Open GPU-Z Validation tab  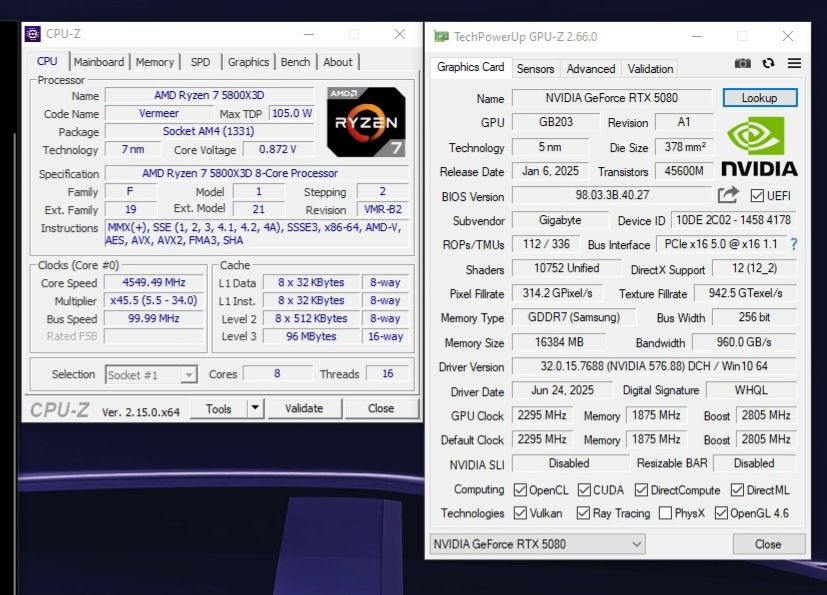tap(650, 69)
